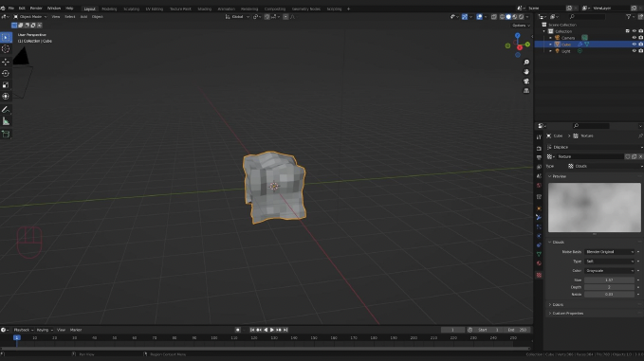Image resolution: width=644 pixels, height=361 pixels.
Task: Hide the Light in the outliner
Action: pos(635,51)
